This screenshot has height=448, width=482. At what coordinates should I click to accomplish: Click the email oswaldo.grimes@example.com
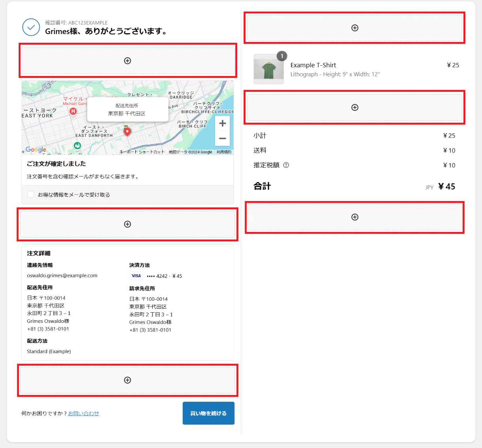(62, 275)
